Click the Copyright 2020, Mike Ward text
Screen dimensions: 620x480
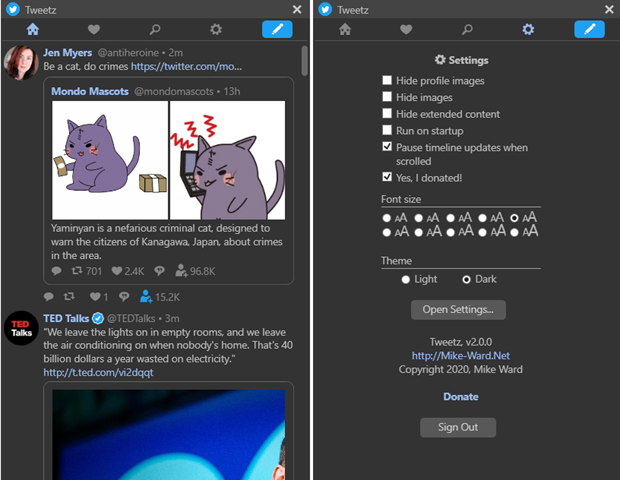coord(461,369)
